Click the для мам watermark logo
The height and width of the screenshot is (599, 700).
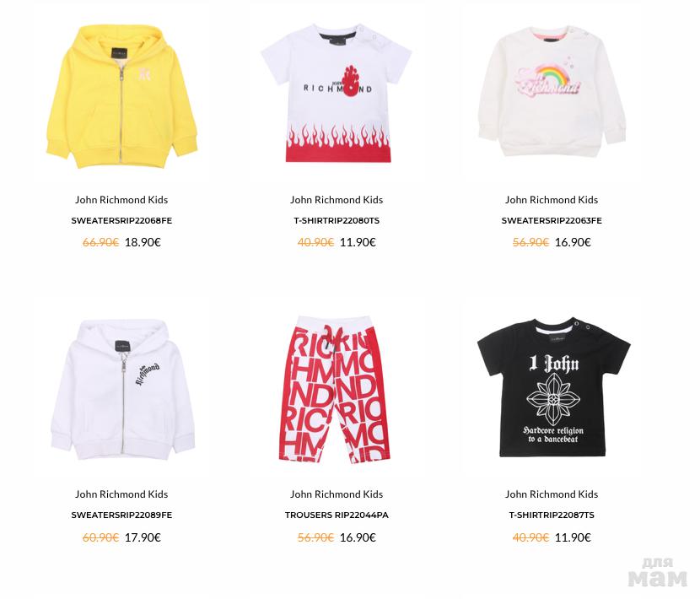click(658, 572)
